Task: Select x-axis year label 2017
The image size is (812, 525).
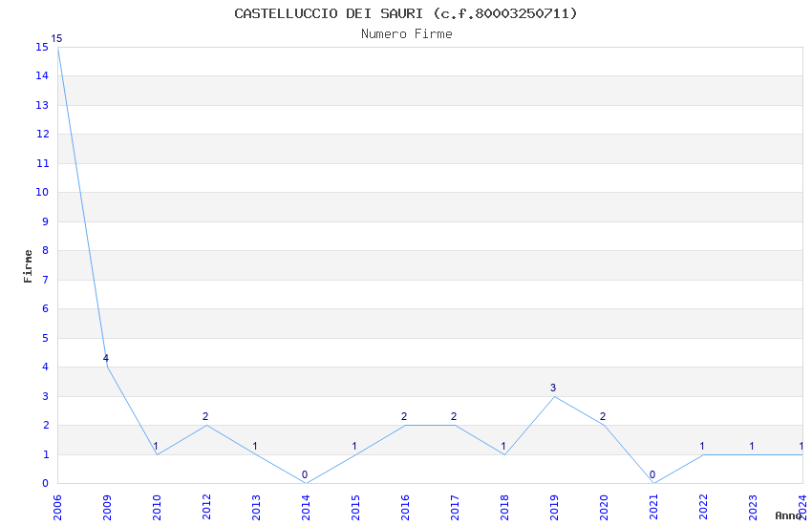Action: [455, 508]
